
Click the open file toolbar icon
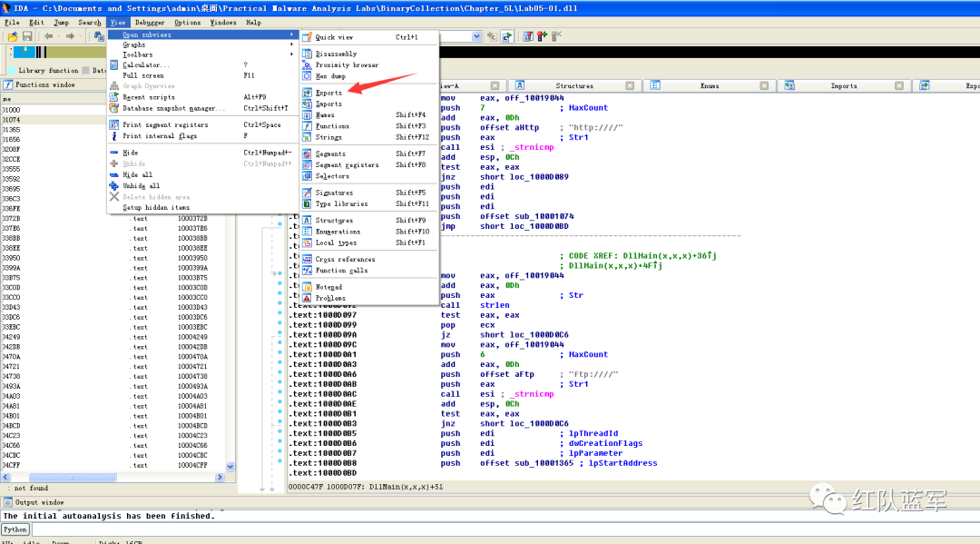[x=12, y=36]
